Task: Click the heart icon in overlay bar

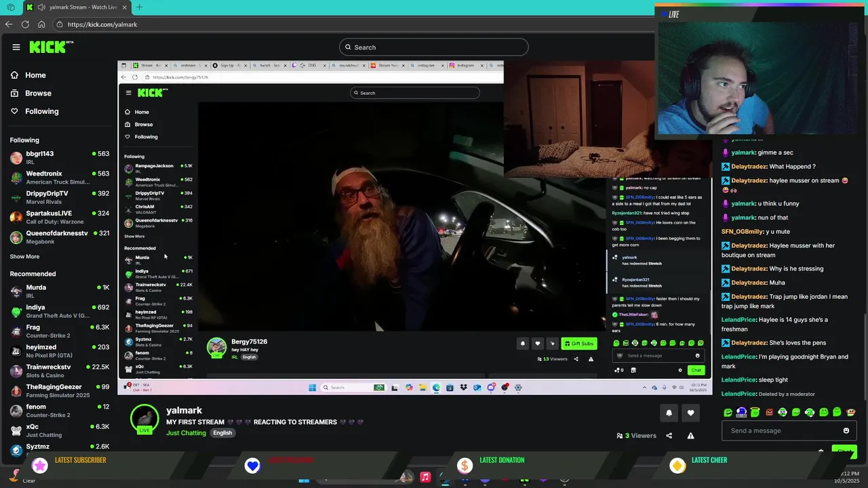Action: (252, 466)
